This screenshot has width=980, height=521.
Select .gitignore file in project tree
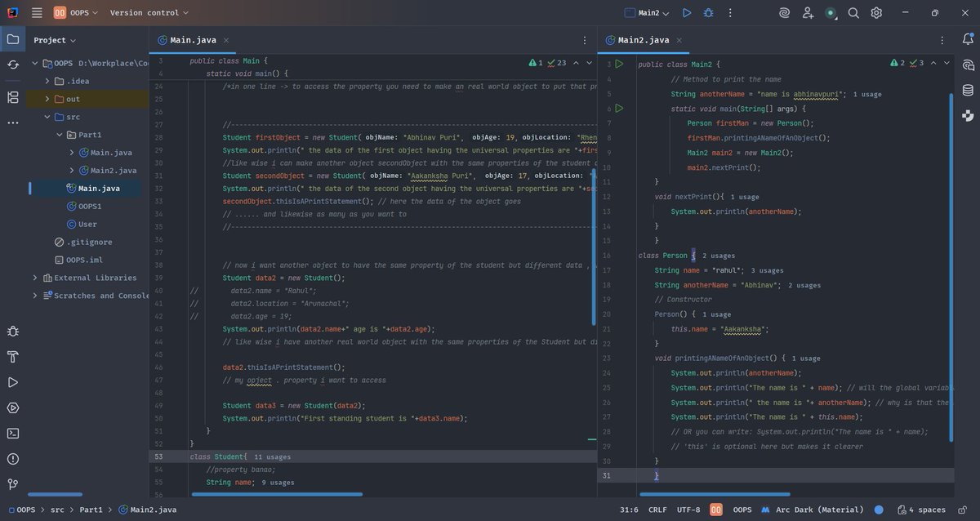[x=85, y=242]
